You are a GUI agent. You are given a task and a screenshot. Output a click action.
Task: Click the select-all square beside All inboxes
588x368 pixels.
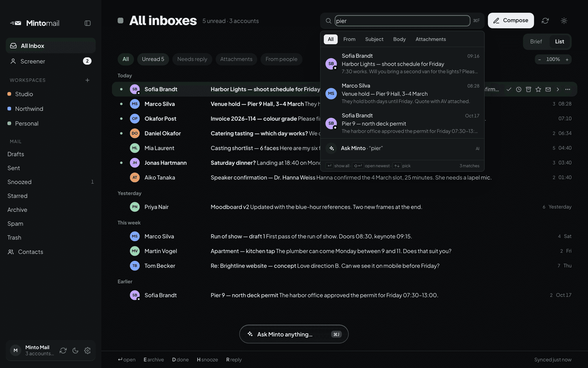(121, 21)
